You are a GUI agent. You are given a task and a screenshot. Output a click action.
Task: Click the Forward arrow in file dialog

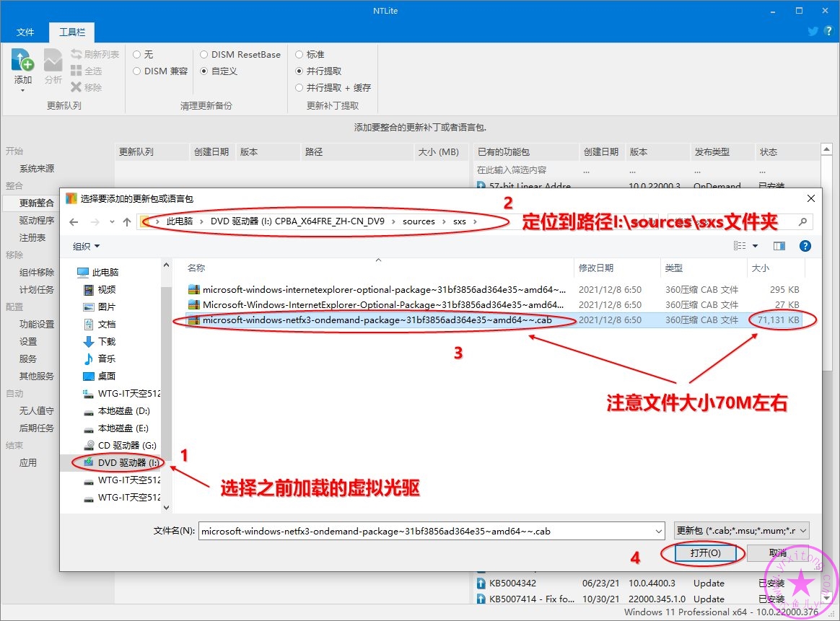[95, 221]
